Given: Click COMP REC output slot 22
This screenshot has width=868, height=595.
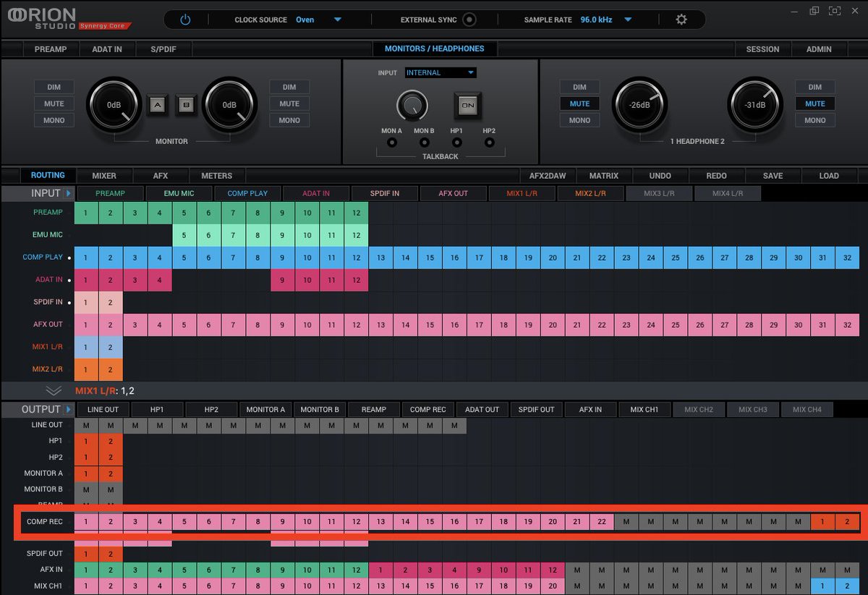Looking at the screenshot, I should 601,521.
